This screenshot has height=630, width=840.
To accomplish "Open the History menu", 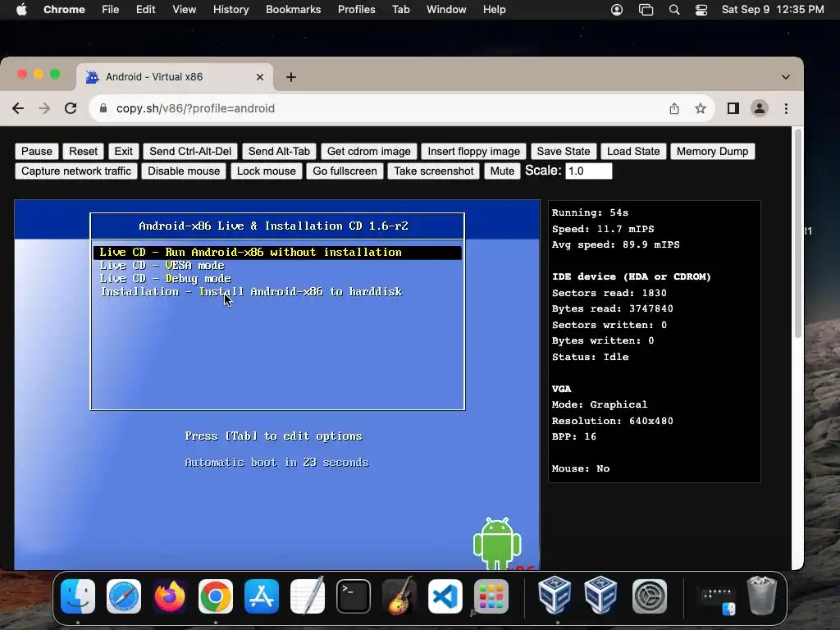I will pyautogui.click(x=231, y=10).
